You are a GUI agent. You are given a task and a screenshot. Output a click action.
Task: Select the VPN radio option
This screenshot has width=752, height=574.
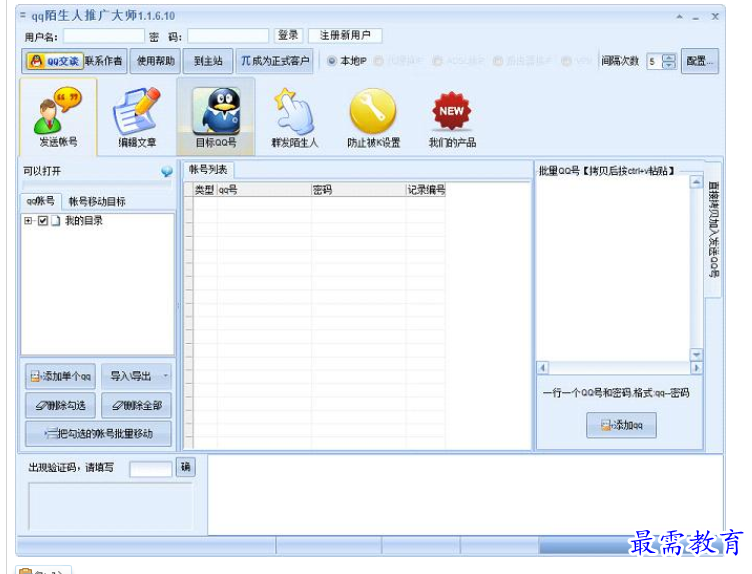point(566,61)
